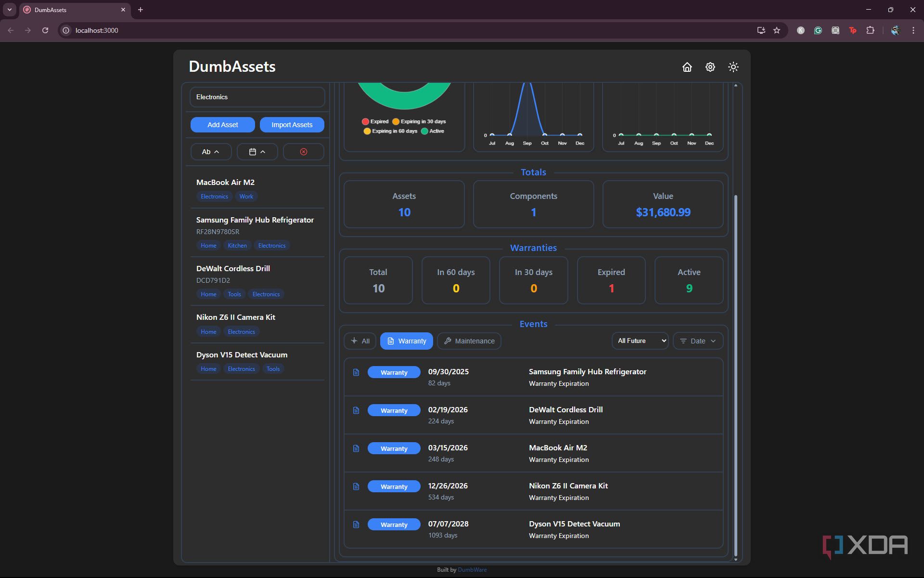Viewport: 924px width, 578px height.
Task: Sort assets by date using calendar button
Action: (257, 152)
